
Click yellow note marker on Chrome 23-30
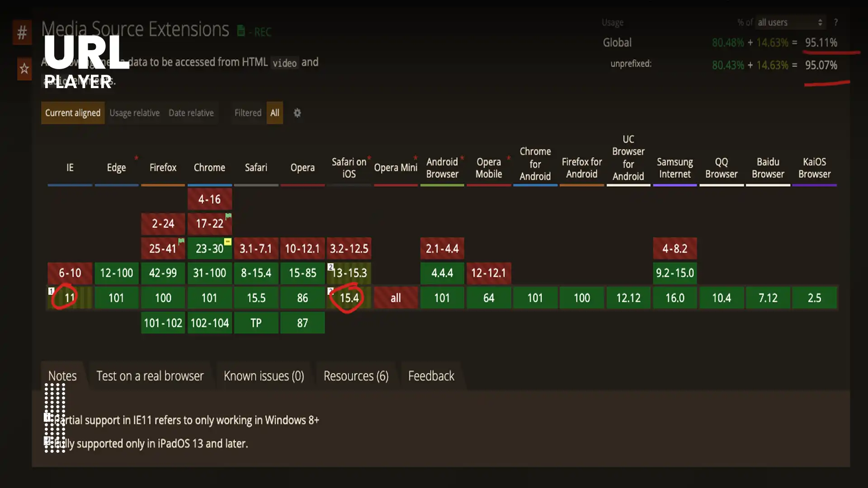pos(228,242)
